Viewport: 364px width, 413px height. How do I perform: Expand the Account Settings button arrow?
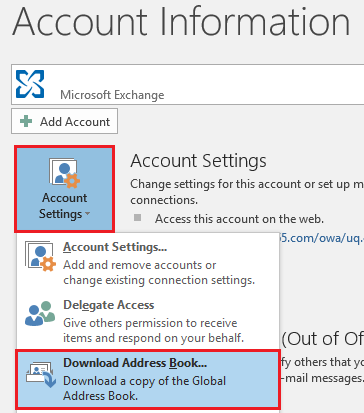click(x=88, y=214)
